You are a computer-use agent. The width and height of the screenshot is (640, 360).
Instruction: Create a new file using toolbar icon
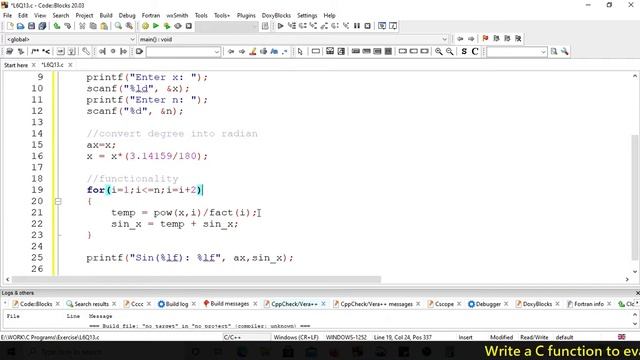tap(10, 26)
